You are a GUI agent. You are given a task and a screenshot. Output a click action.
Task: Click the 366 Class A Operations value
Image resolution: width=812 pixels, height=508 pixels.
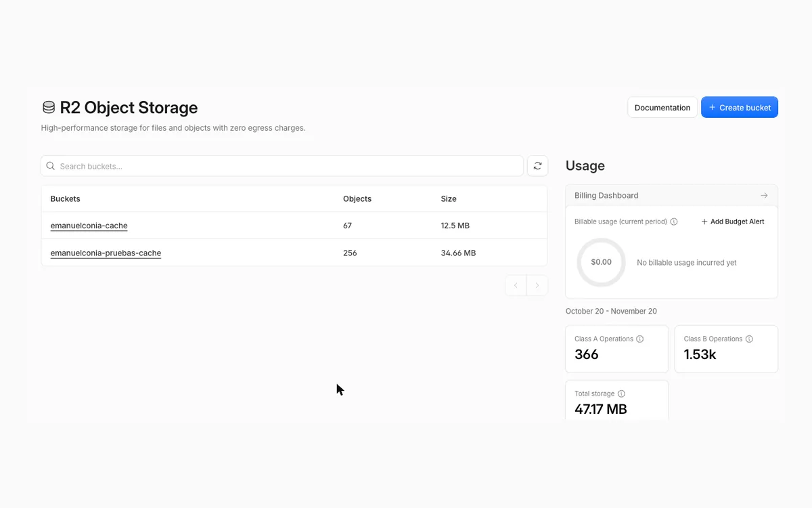point(587,354)
